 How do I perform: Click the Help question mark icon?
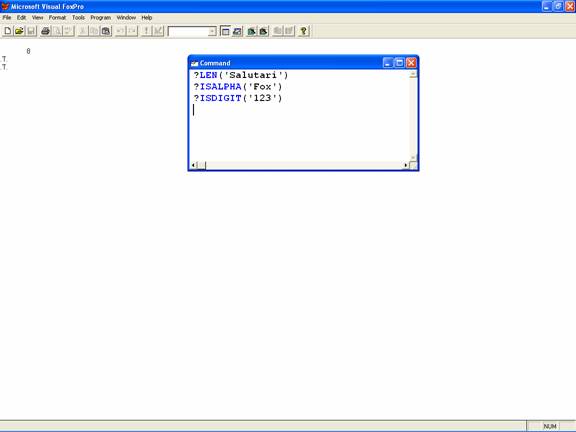304,31
